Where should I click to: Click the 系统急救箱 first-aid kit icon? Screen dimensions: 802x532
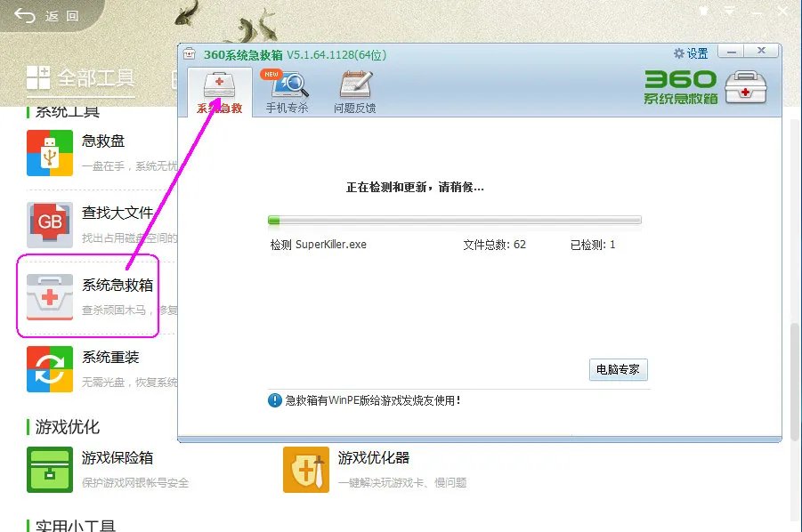tap(49, 296)
